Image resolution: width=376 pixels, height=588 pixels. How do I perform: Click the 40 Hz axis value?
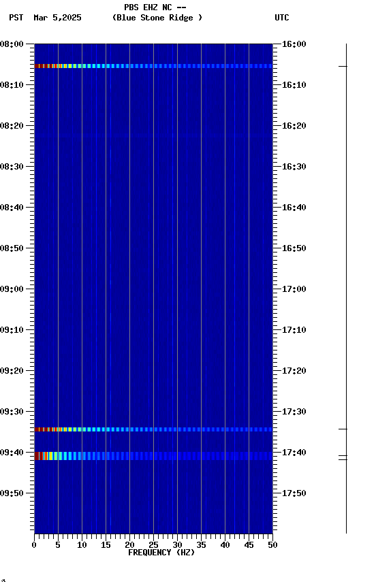225,545
